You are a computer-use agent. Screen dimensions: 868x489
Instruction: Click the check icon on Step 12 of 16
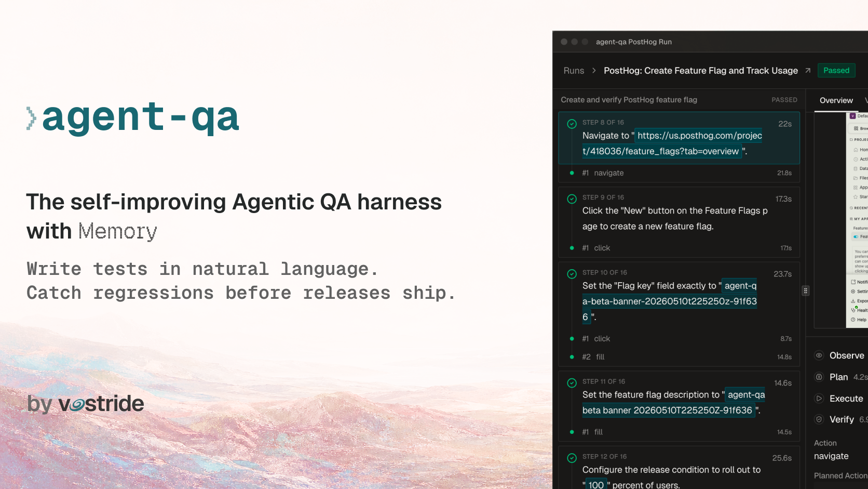[x=572, y=458]
